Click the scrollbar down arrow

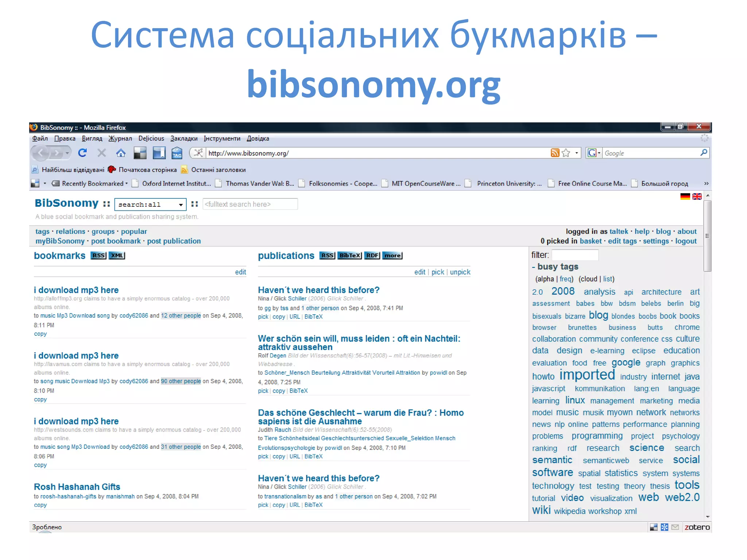pos(708,517)
